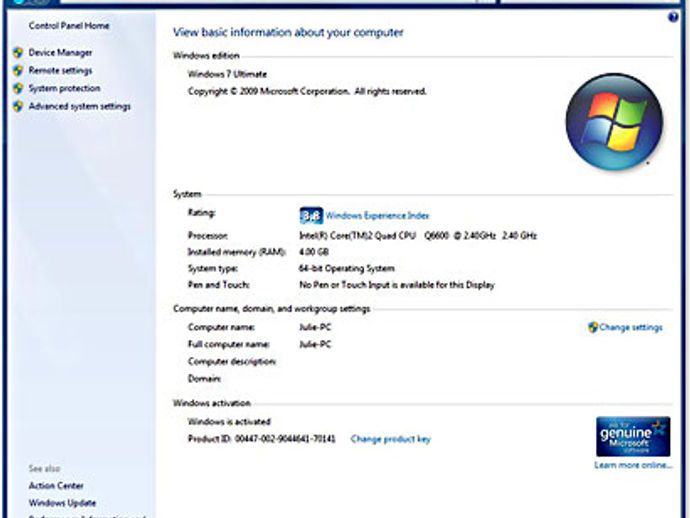Click the Product ID number text
The image size is (690, 518).
click(x=261, y=439)
